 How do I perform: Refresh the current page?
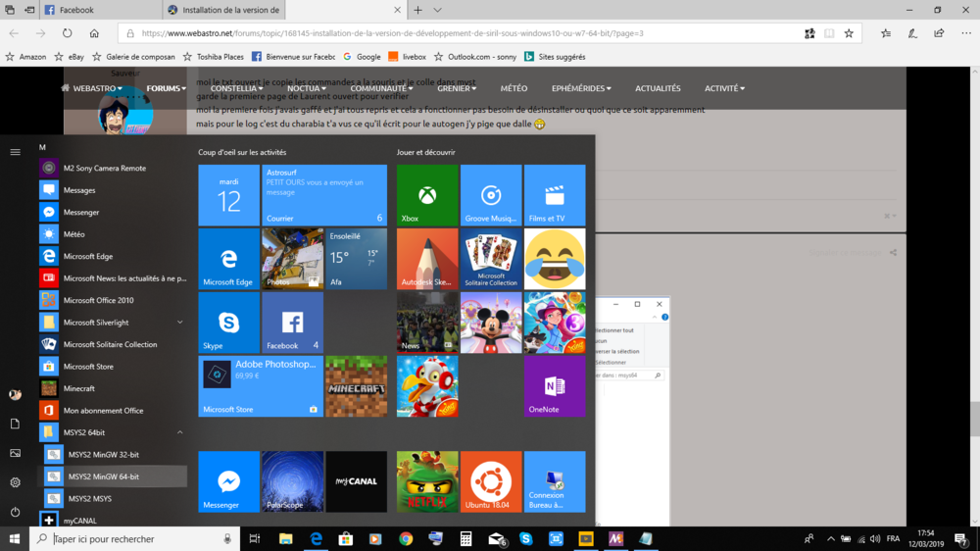tap(67, 33)
